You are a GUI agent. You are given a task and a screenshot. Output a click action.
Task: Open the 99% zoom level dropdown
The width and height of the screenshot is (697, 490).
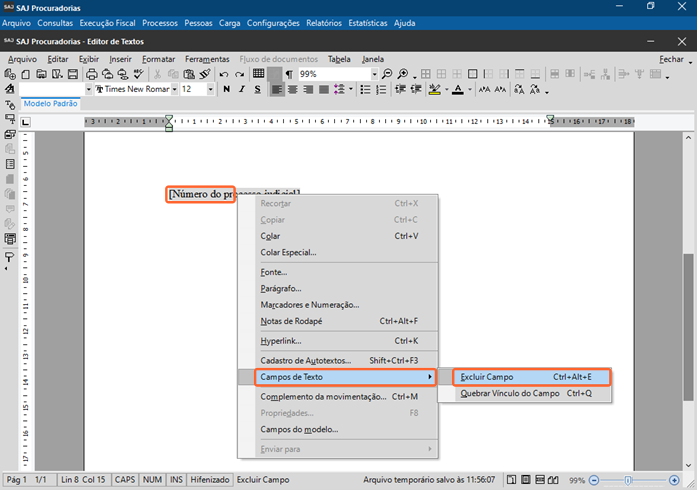[375, 74]
